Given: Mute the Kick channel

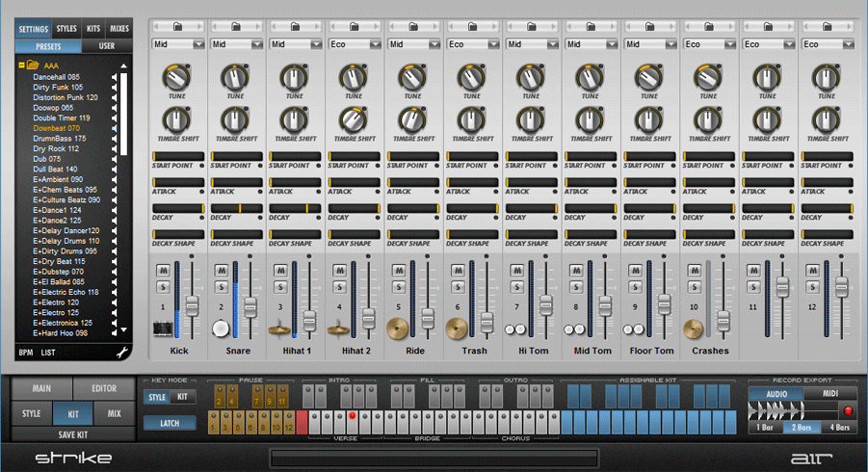Looking at the screenshot, I should pos(163,270).
